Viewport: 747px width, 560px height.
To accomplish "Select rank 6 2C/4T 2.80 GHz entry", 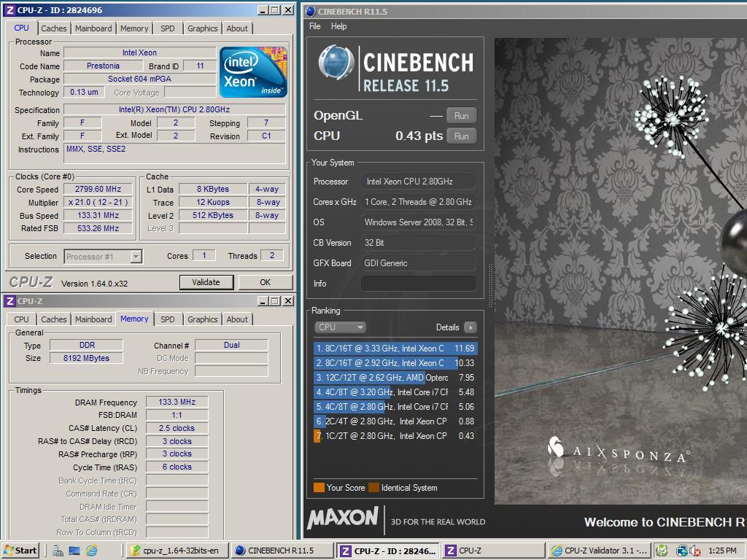I will (395, 421).
